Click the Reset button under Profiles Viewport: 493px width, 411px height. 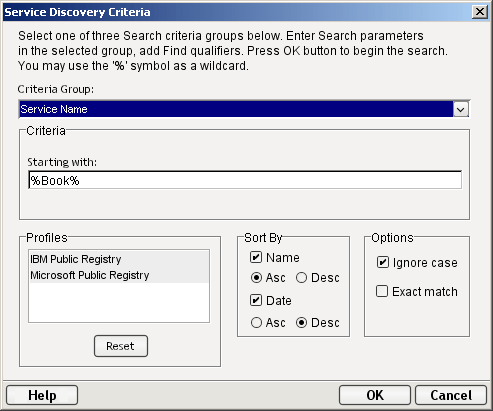(x=121, y=346)
